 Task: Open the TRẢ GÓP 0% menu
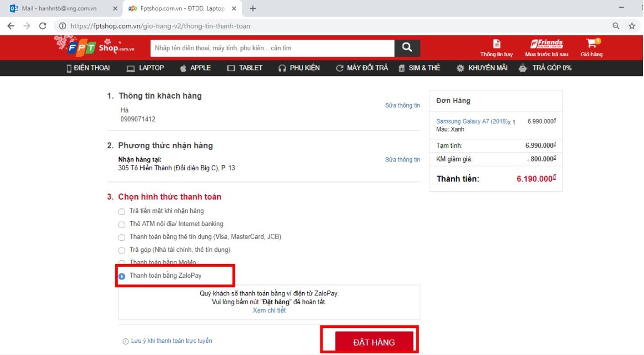coord(545,68)
